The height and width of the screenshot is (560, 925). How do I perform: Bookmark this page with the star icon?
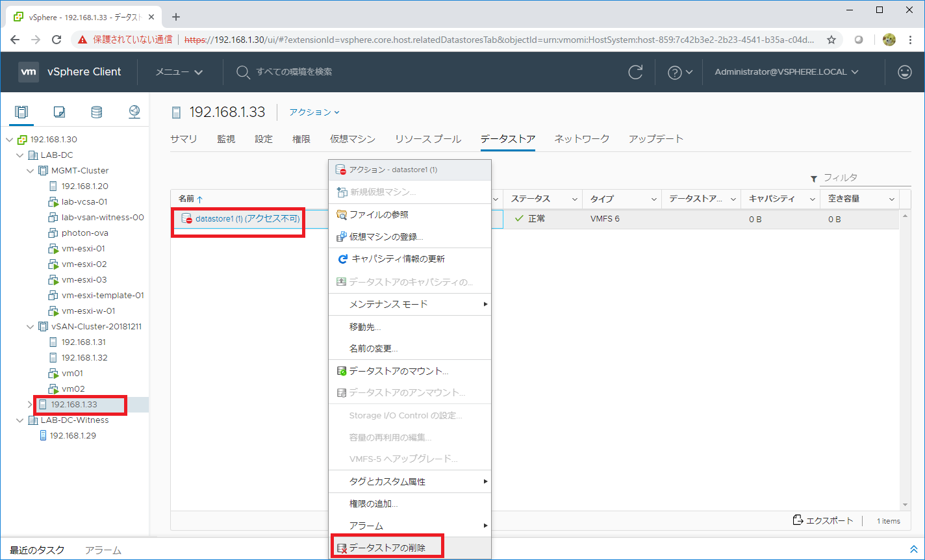831,40
